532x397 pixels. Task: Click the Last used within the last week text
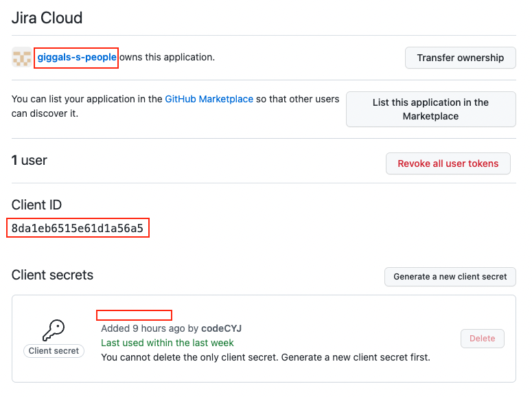click(167, 343)
